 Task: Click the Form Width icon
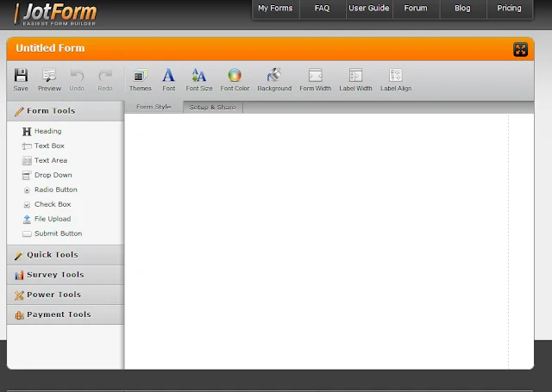(315, 76)
